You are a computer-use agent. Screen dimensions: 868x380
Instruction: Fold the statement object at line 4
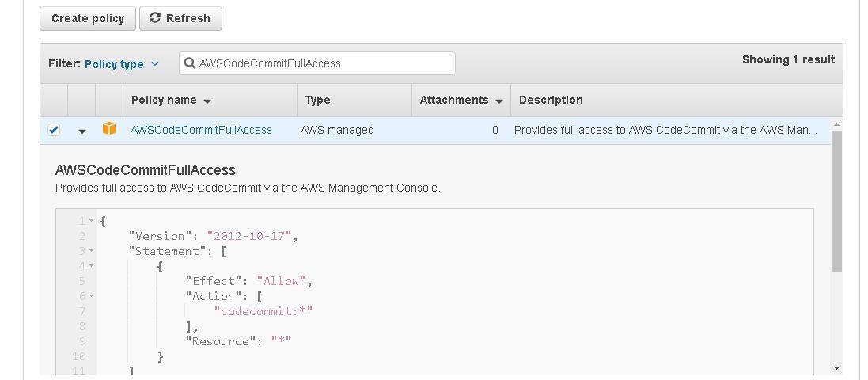(x=92, y=266)
